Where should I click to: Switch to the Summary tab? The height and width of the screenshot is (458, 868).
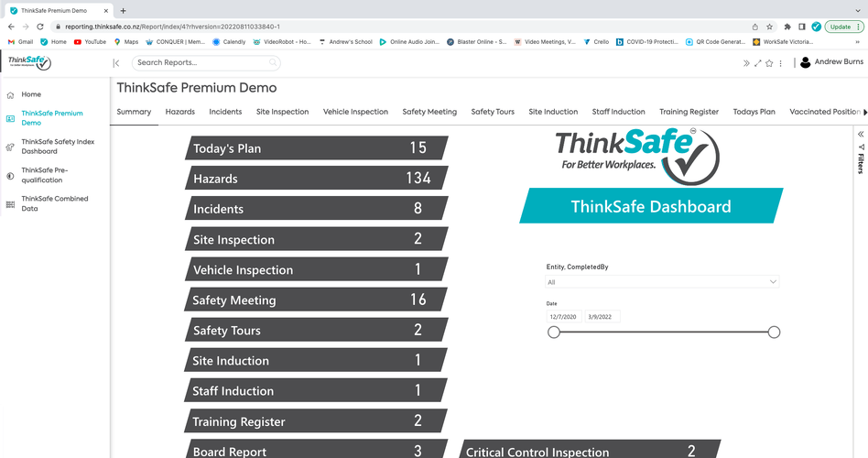134,112
